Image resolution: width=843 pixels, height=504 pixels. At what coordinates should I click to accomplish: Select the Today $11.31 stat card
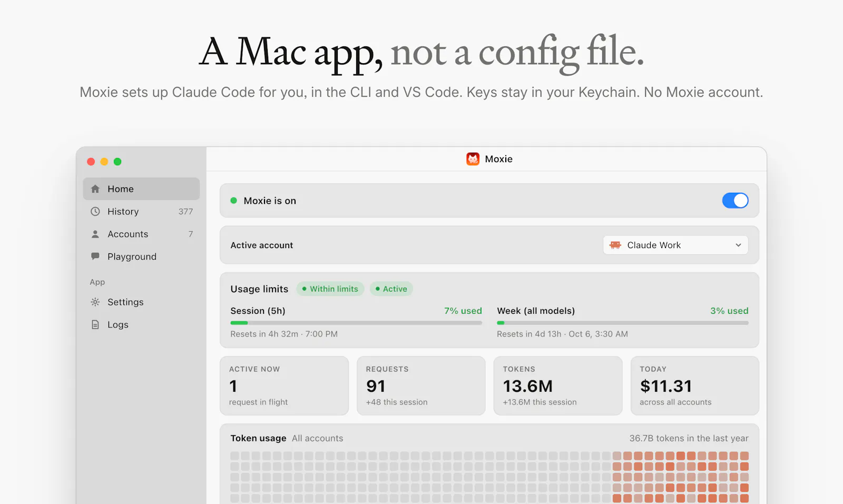tap(695, 386)
